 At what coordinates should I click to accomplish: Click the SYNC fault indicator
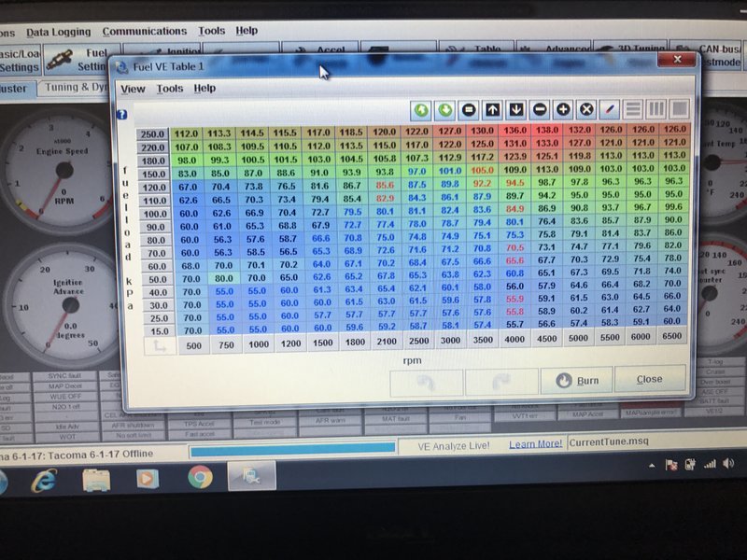coord(63,376)
